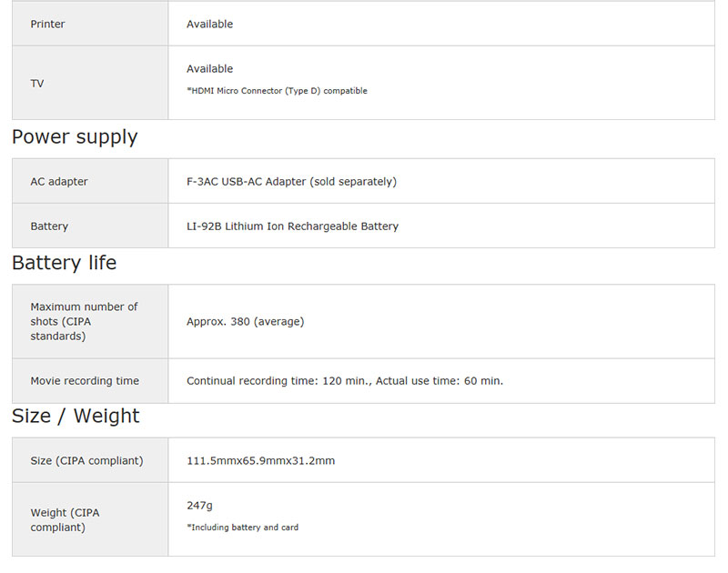Click the Including battery and card note
This screenshot has height=573, width=728.
pyautogui.click(x=242, y=528)
